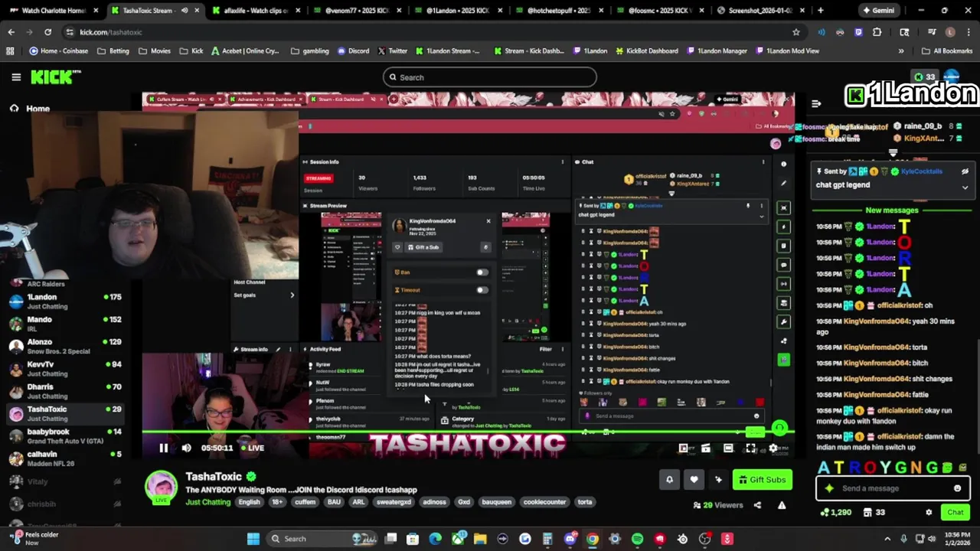Report the stream with warning icon
Viewport: 980px width, 551px height.
[782, 505]
